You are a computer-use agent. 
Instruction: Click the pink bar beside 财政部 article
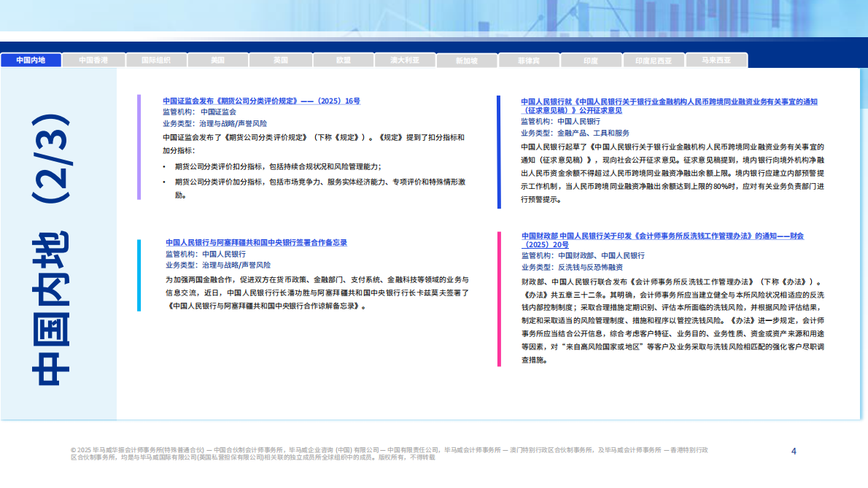499,298
